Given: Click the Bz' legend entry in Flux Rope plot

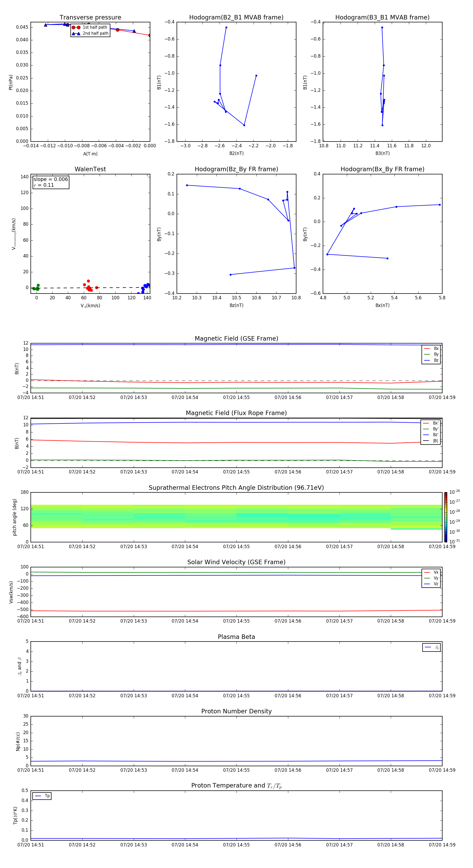Looking at the screenshot, I should coord(431,435).
